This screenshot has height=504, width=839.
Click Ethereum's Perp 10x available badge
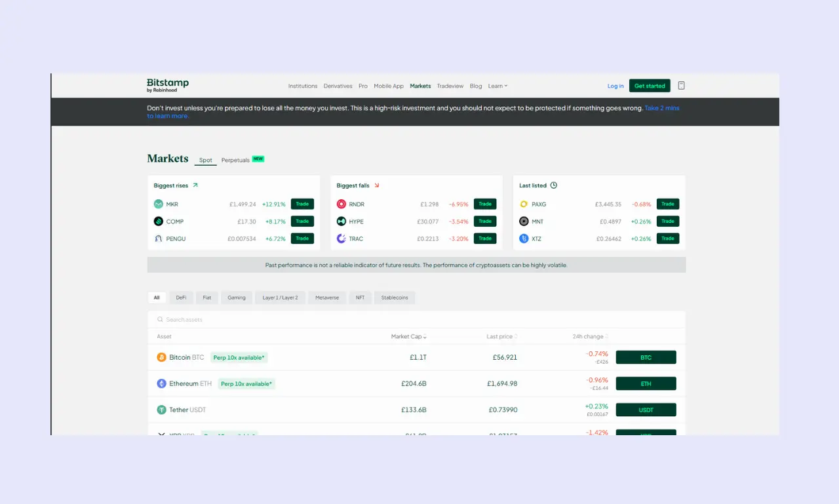[246, 383]
